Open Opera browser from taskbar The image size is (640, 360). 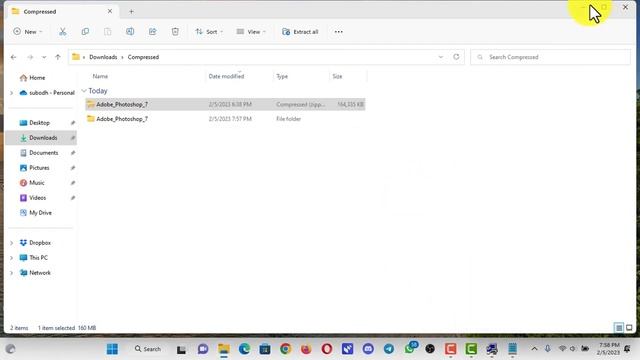[x=327, y=349]
